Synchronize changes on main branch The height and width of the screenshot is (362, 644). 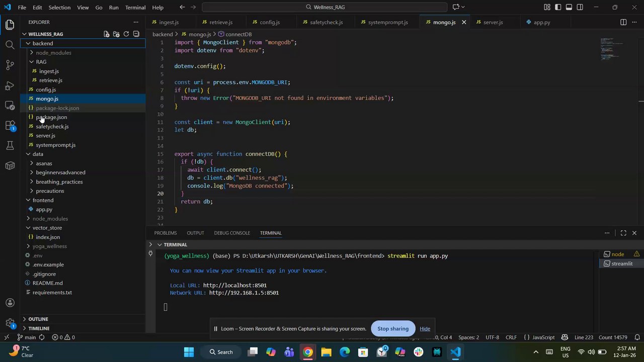coord(42,337)
